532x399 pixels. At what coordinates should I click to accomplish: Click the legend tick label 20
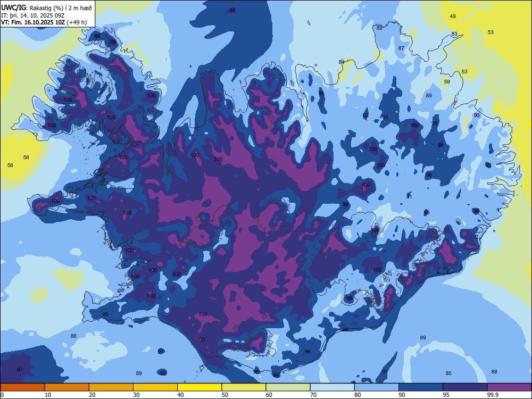92,395
